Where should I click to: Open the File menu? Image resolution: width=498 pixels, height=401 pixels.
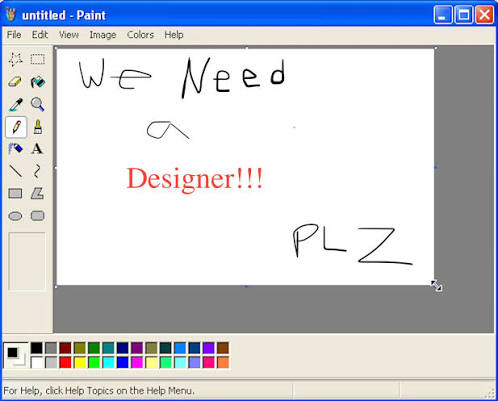point(14,35)
